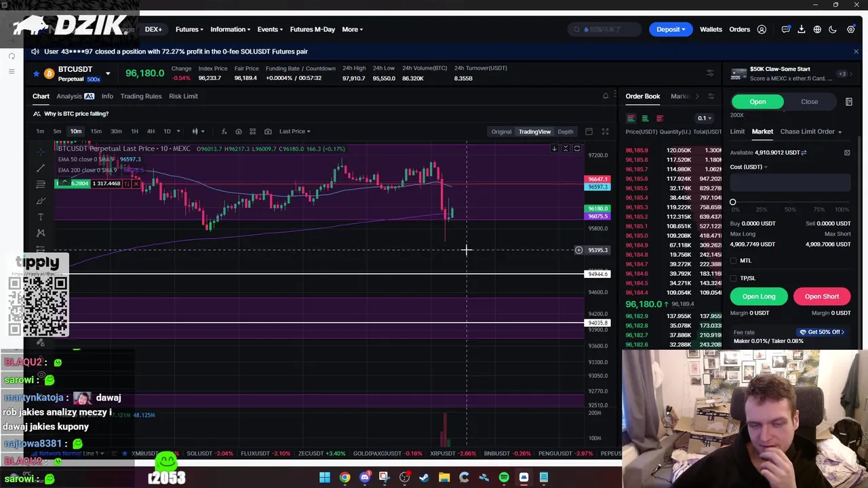Expand chart to fullscreen
This screenshot has height=488, width=868.
605,131
